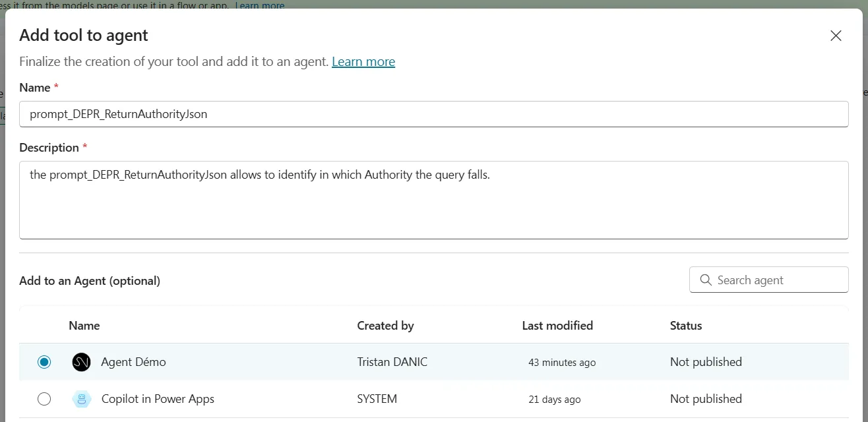Click the Search agent box
Viewport: 868px width, 422px height.
(x=769, y=280)
